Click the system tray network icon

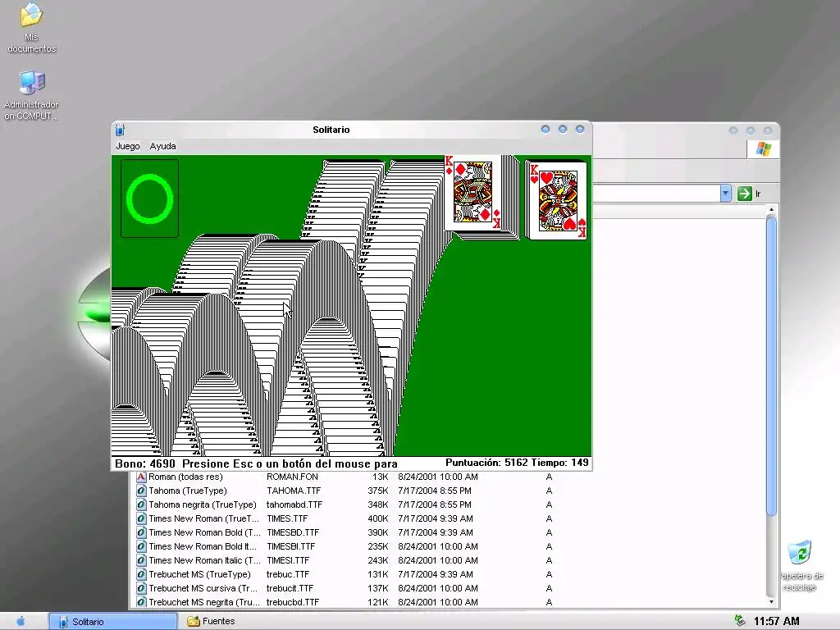[740, 621]
